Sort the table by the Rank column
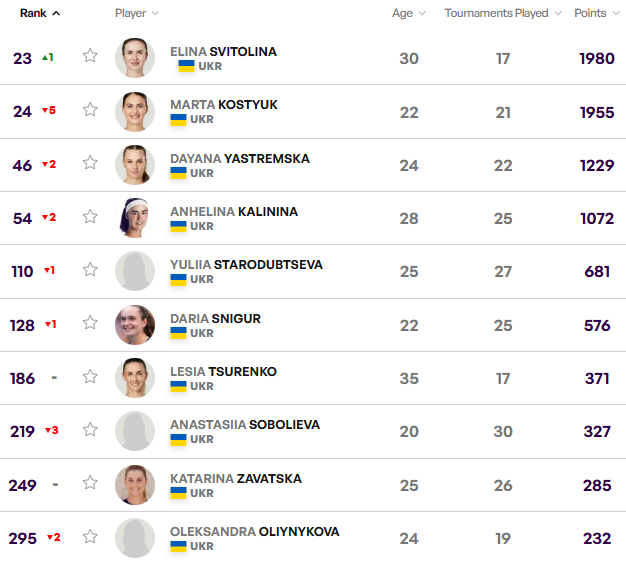 click(x=40, y=13)
